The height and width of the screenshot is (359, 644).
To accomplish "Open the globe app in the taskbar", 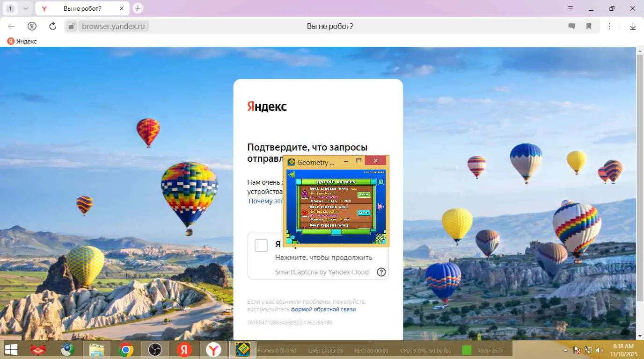I will 67,350.
